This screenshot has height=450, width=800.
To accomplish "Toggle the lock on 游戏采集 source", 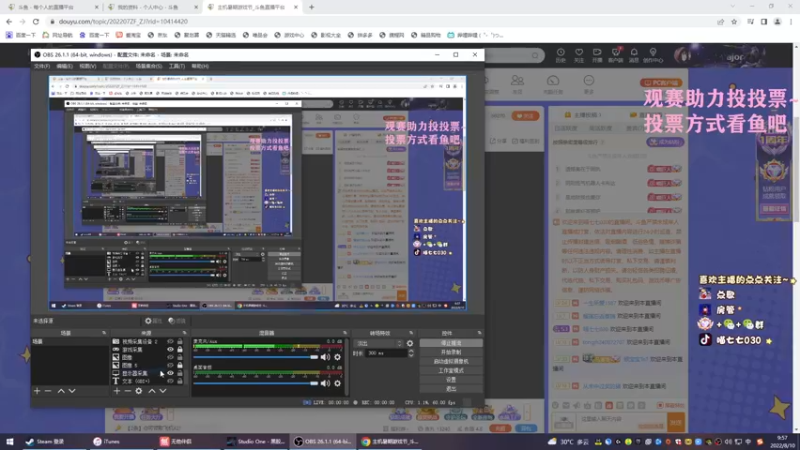I will coord(180,349).
